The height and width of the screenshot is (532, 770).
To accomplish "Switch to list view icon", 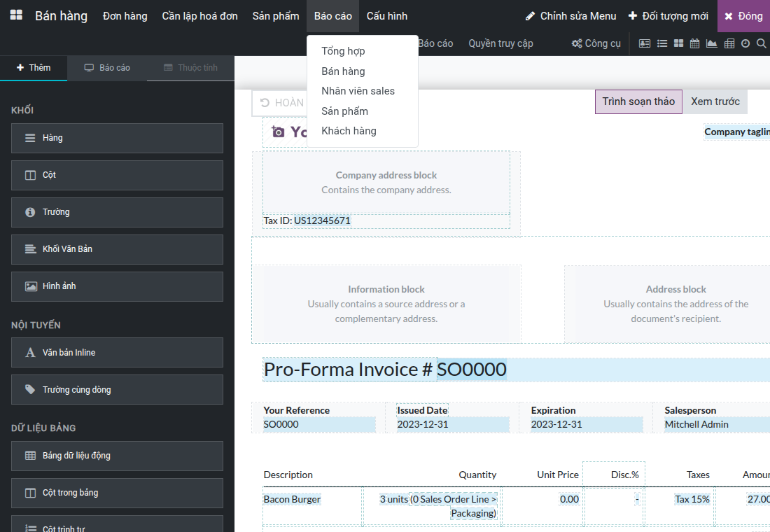I will pyautogui.click(x=662, y=43).
